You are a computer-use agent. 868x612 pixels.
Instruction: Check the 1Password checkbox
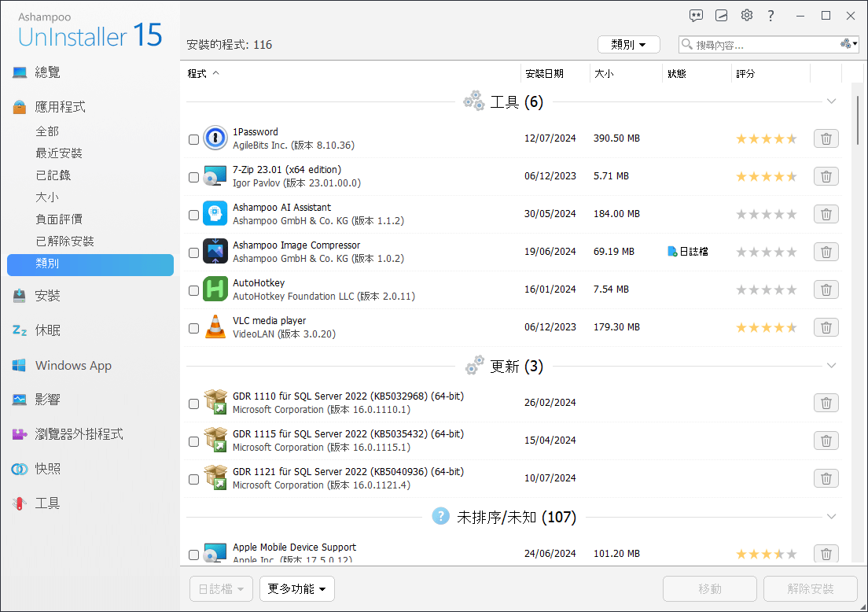click(x=193, y=139)
